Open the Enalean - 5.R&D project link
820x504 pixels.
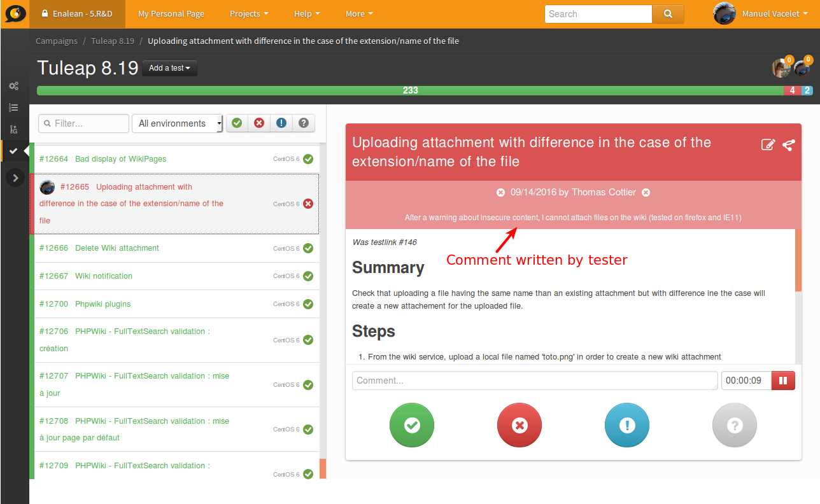tap(77, 13)
